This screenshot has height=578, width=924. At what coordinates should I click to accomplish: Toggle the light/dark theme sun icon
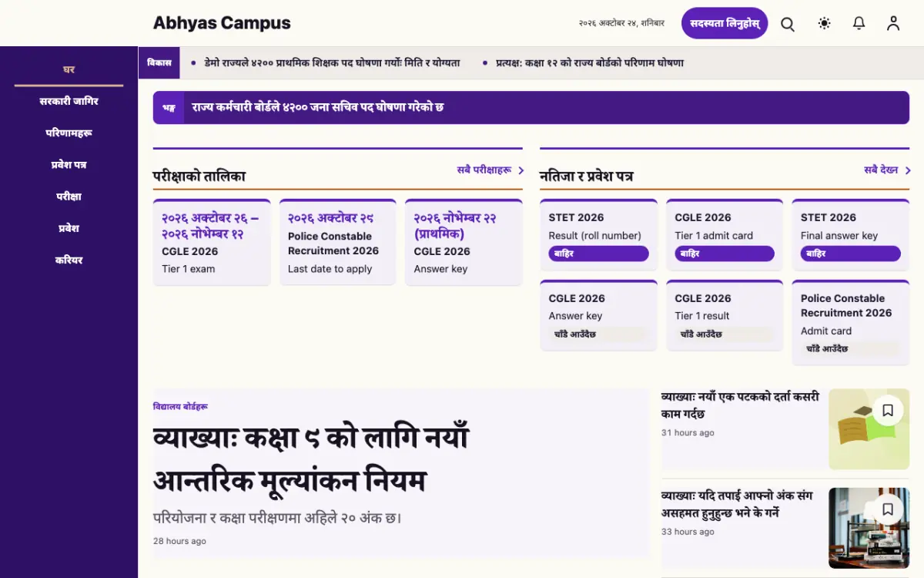point(824,24)
